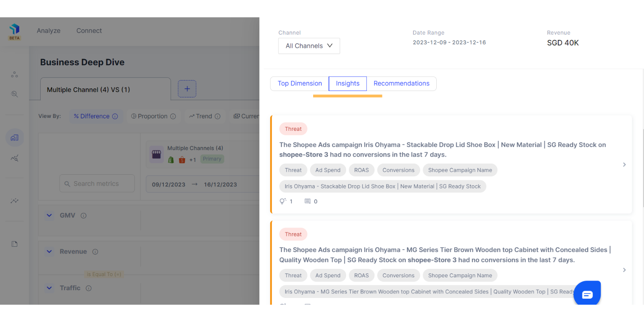Select % Difference view option
This screenshot has height=322, width=644.
96,116
